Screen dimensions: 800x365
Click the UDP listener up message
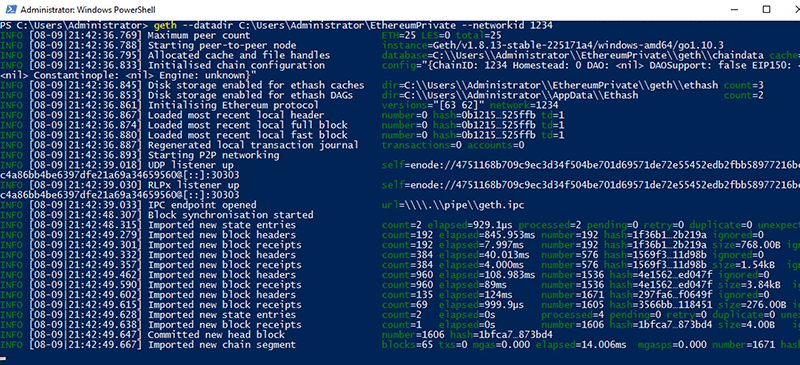[x=190, y=165]
